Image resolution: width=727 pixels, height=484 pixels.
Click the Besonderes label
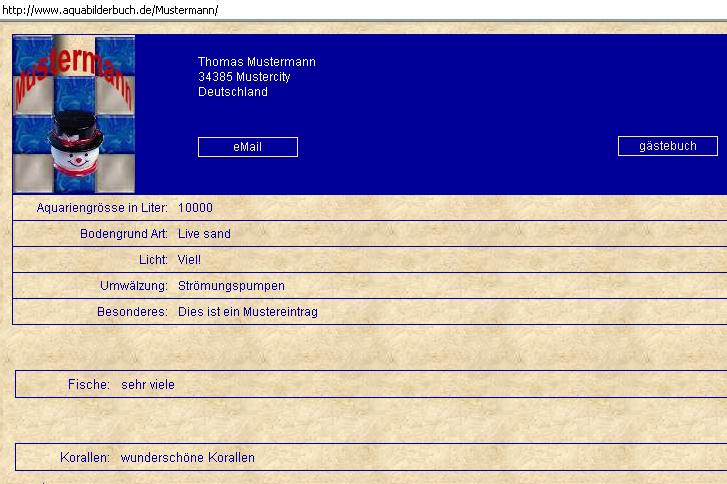click(132, 312)
